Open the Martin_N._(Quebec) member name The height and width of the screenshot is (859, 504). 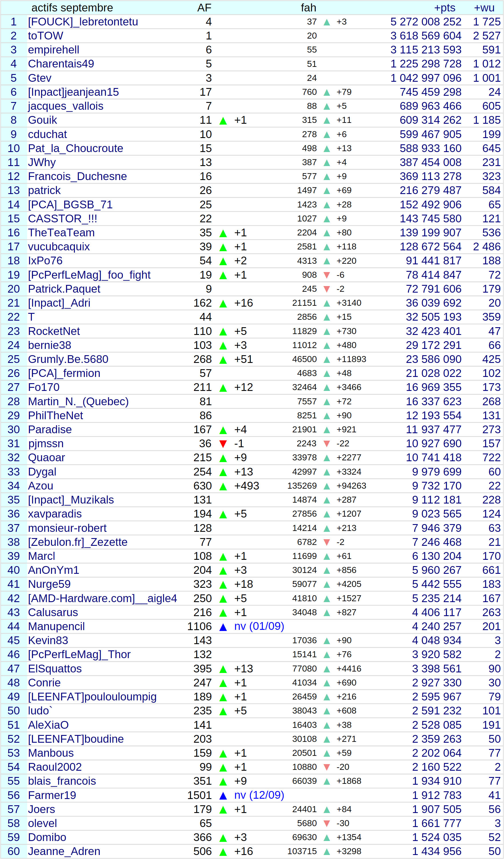(78, 401)
